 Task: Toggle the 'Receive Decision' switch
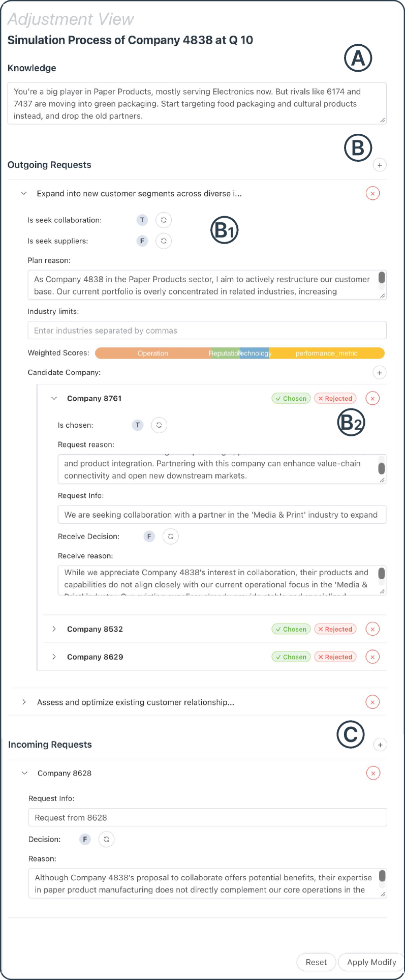[171, 537]
